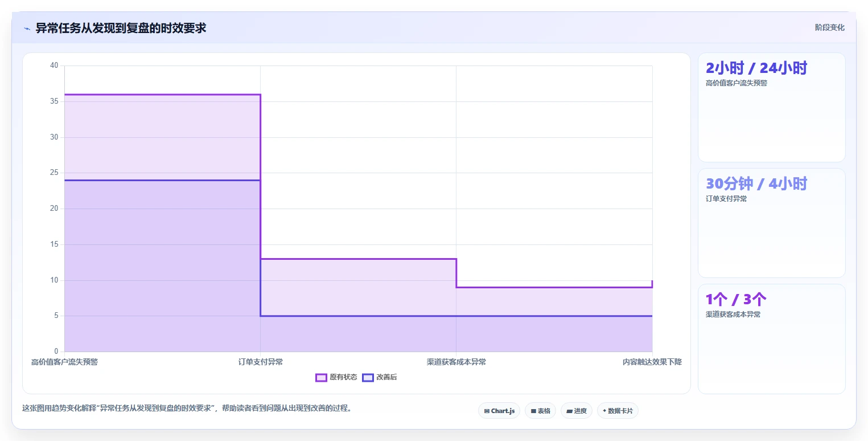This screenshot has width=868, height=441.
Task: Click the 改善后 blue legend swatch
Action: 368,377
